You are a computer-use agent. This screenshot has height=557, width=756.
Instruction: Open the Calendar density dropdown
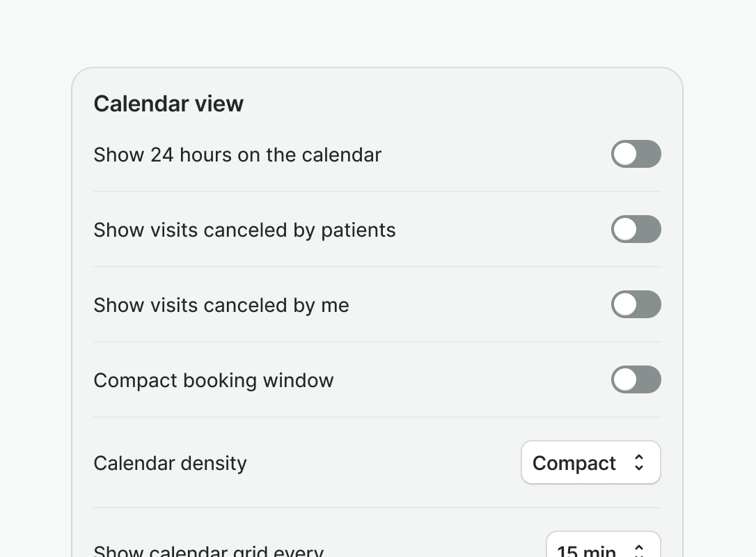[x=590, y=462]
